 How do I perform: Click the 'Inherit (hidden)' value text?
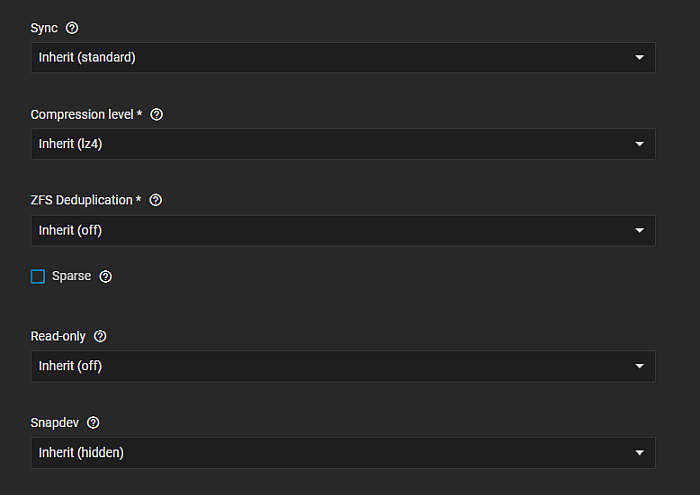coord(81,453)
